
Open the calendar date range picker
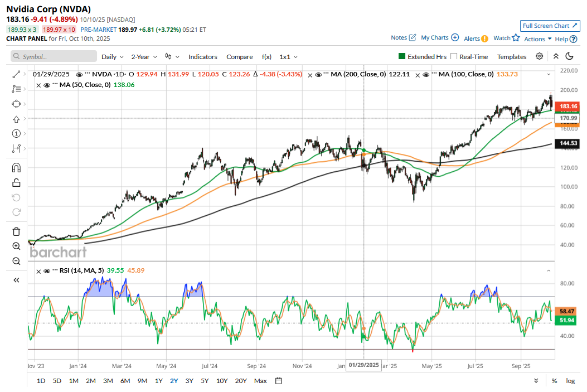(x=279, y=381)
